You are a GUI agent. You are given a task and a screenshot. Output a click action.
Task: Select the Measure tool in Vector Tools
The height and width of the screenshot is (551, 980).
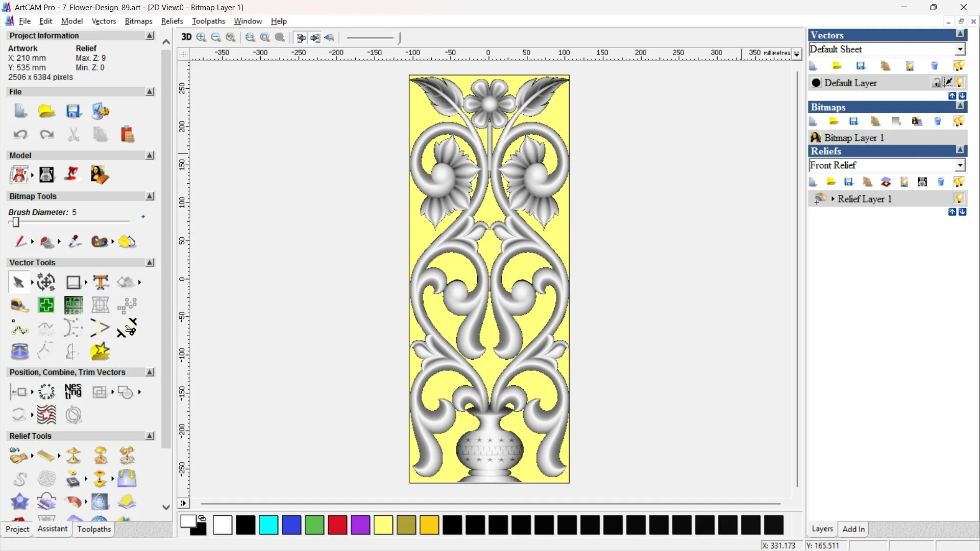click(x=19, y=305)
